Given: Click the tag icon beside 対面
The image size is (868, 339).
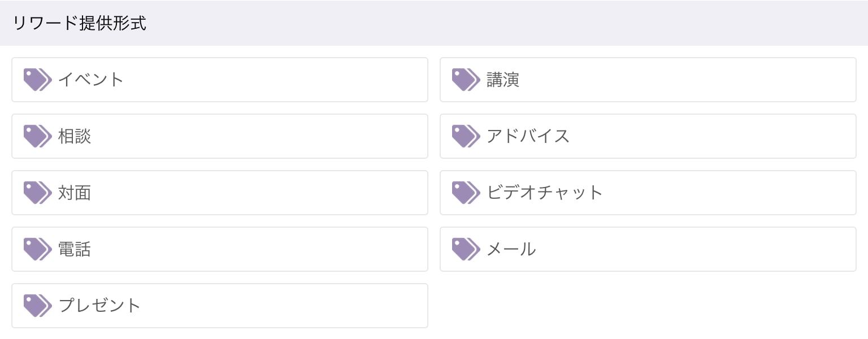Looking at the screenshot, I should point(38,193).
